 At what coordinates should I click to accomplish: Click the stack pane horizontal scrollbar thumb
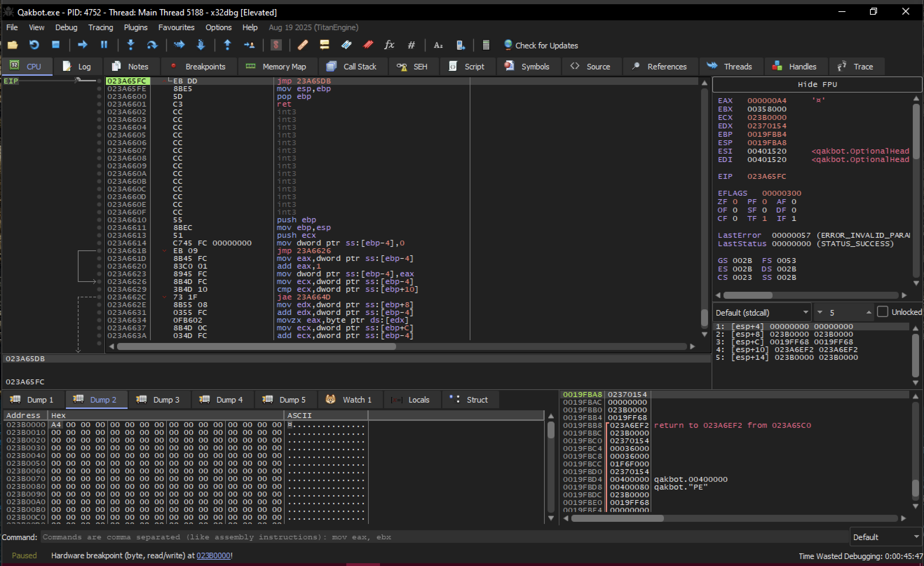(617, 518)
